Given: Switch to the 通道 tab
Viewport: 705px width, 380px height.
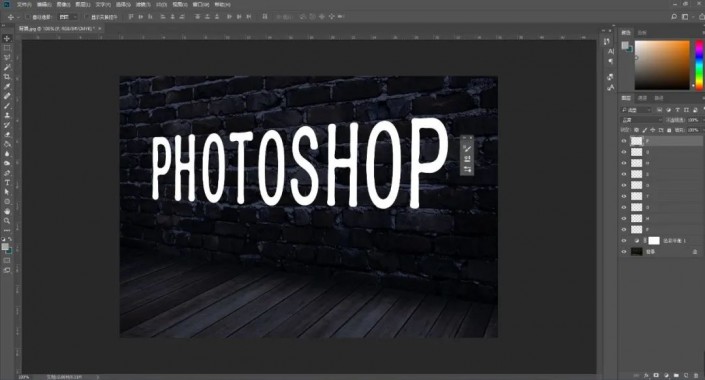Looking at the screenshot, I should point(642,98).
